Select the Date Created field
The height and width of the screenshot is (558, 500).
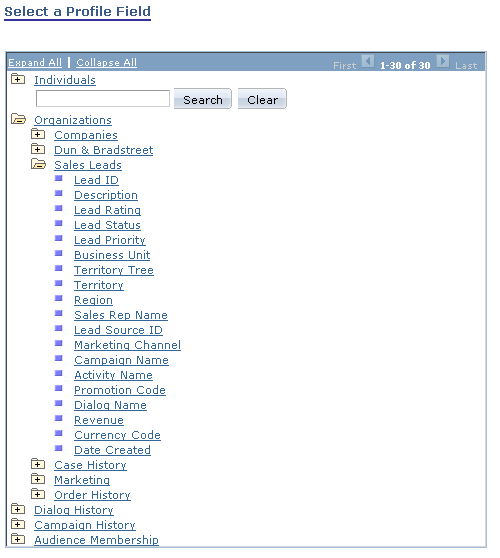tap(112, 450)
